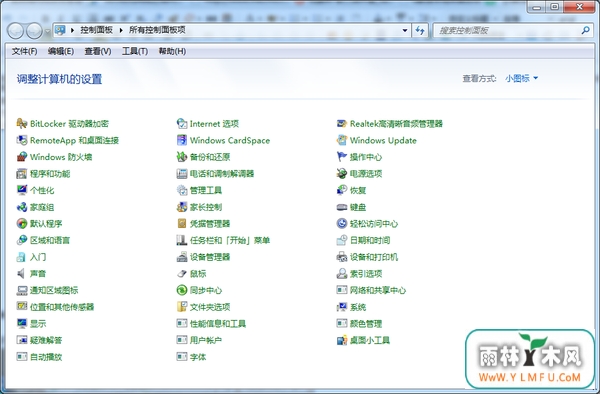This screenshot has height=394, width=600.
Task: Click the 区域和语言 globe icon
Action: pyautogui.click(x=22, y=240)
